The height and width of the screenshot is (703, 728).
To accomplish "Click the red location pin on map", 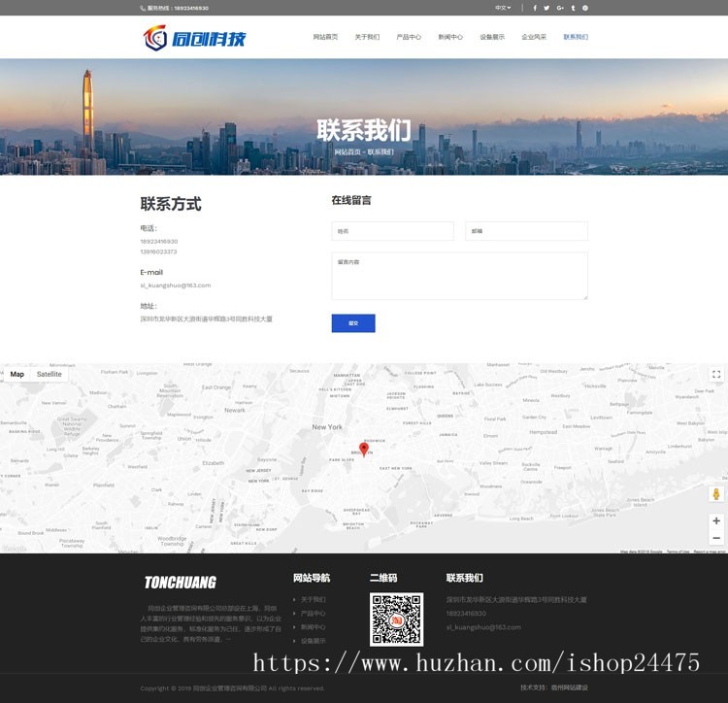I will (364, 450).
